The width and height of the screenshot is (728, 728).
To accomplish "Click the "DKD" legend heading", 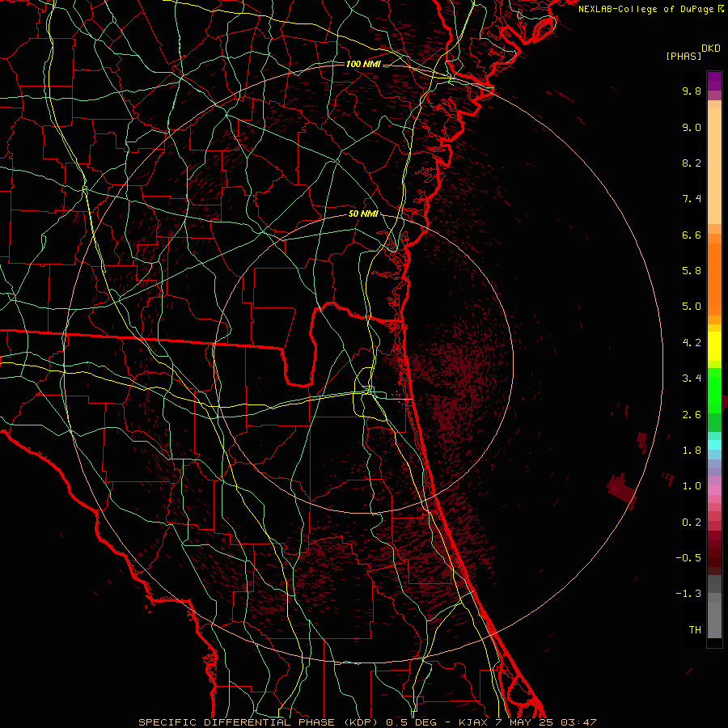I will (711, 49).
